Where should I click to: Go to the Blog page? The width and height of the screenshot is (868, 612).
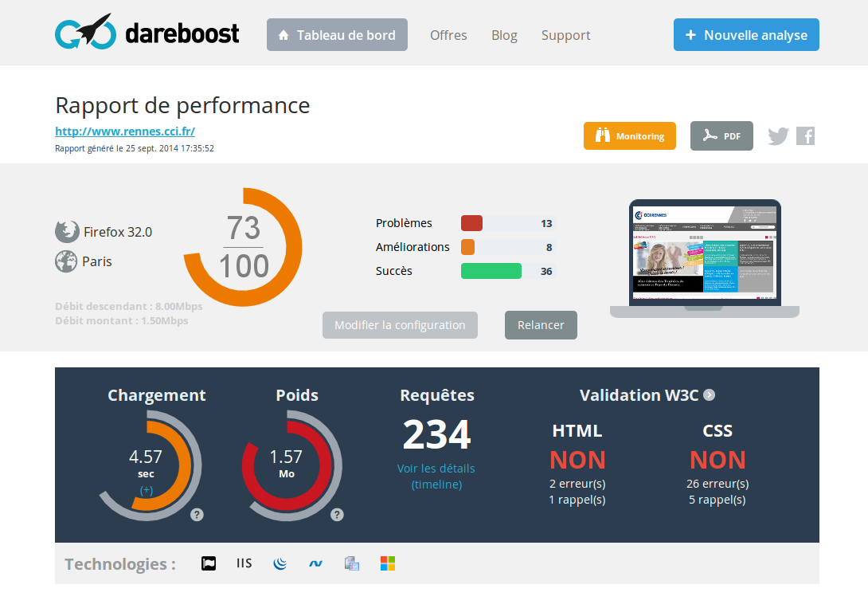(504, 35)
